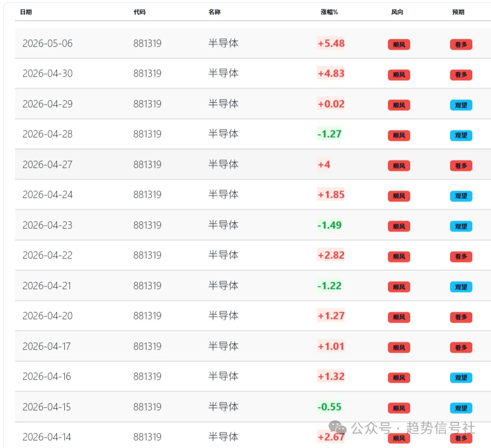Click 观望 tag in 2026-04-15 row
Screen dimensions: 491x448
coord(461,408)
